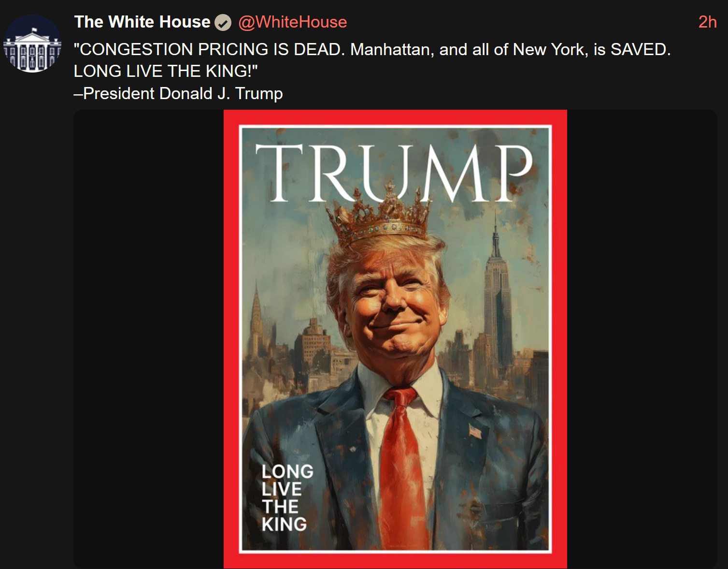Click the American flag lapel pin

click(475, 431)
